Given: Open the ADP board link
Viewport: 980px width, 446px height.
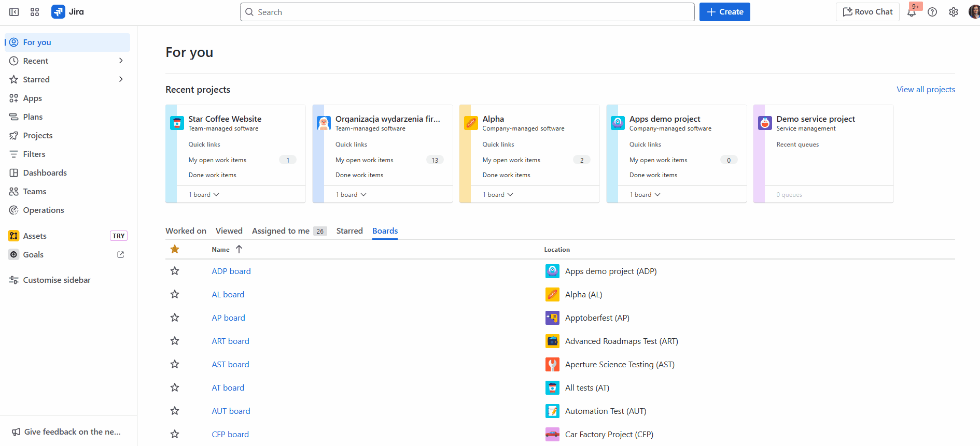Looking at the screenshot, I should [231, 271].
